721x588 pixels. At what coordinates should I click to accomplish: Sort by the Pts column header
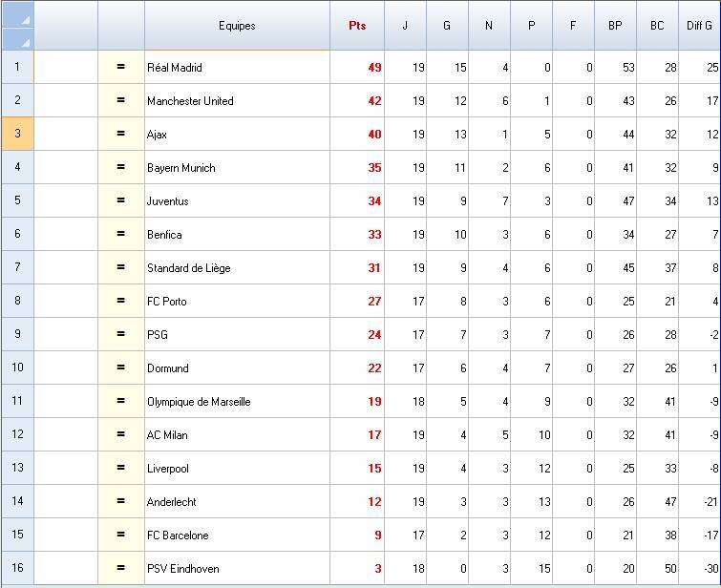356,26
